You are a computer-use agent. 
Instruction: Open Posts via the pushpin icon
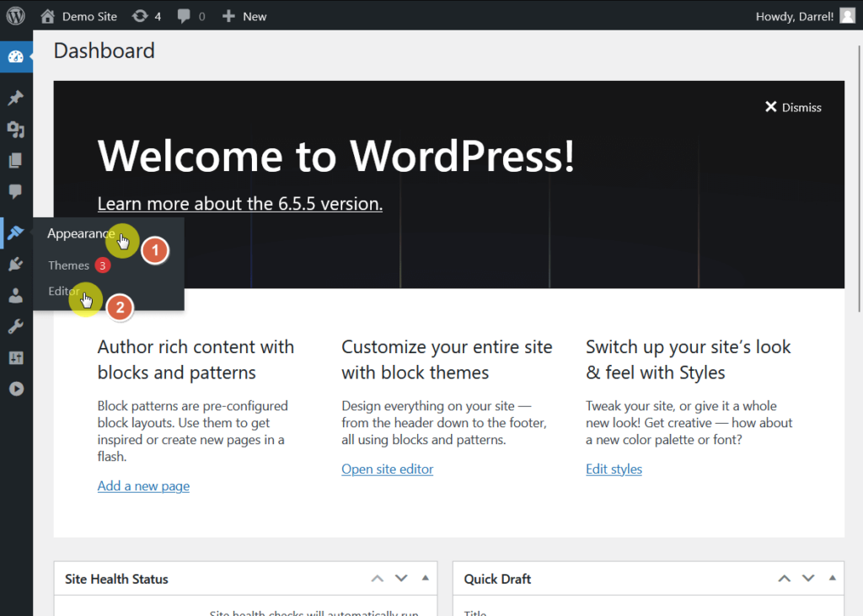pos(16,98)
